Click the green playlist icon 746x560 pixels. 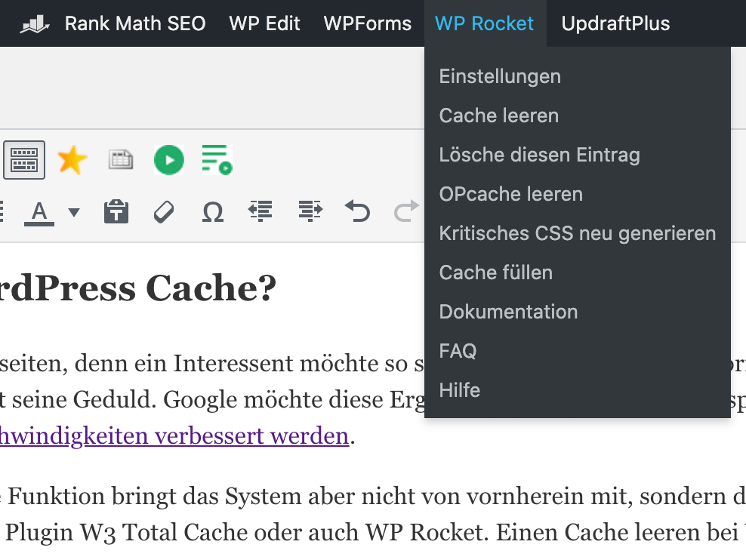coord(217,160)
